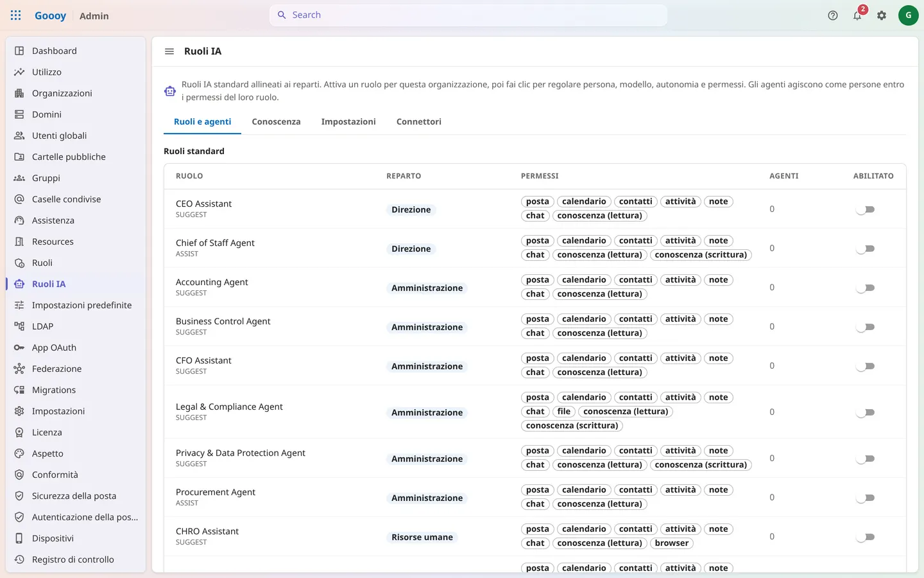Open the notifications bell icon
Image resolution: width=924 pixels, height=578 pixels.
tap(857, 15)
